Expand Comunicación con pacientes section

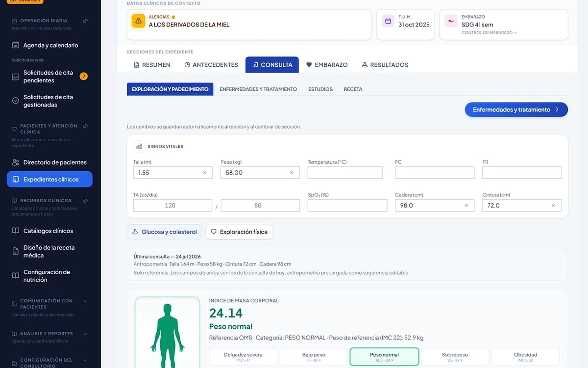tap(85, 301)
